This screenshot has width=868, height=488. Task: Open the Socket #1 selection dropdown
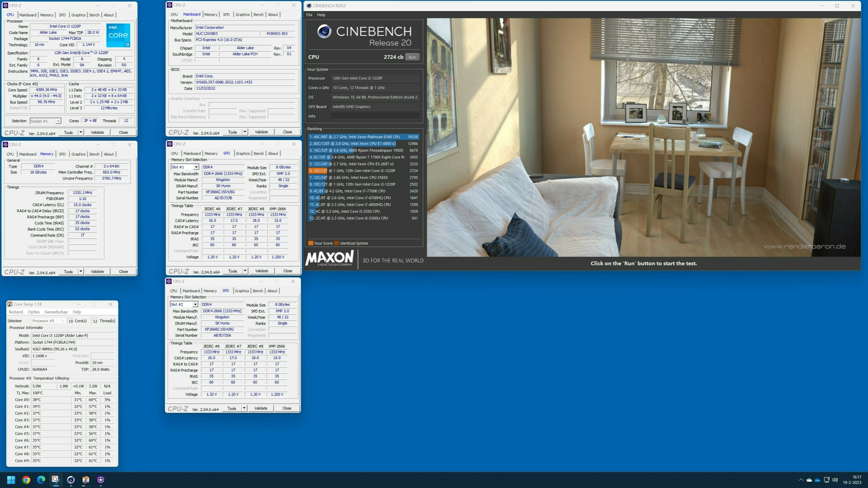coord(45,121)
